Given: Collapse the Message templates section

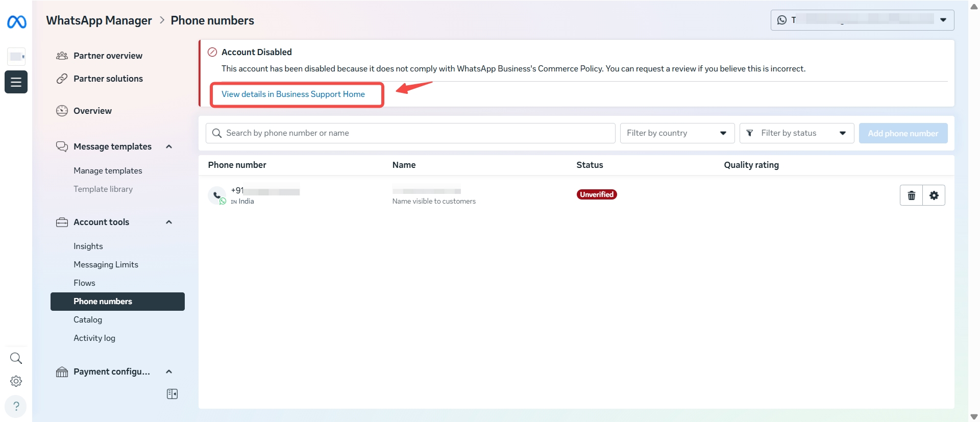Looking at the screenshot, I should 169,147.
